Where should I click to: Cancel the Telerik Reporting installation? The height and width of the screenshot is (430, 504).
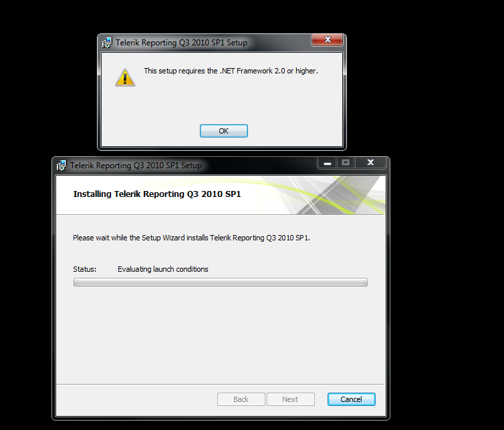pos(352,399)
